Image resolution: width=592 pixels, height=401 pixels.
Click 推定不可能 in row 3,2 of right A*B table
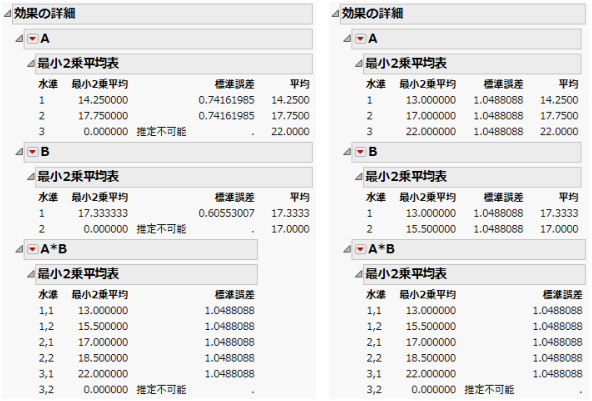(489, 390)
